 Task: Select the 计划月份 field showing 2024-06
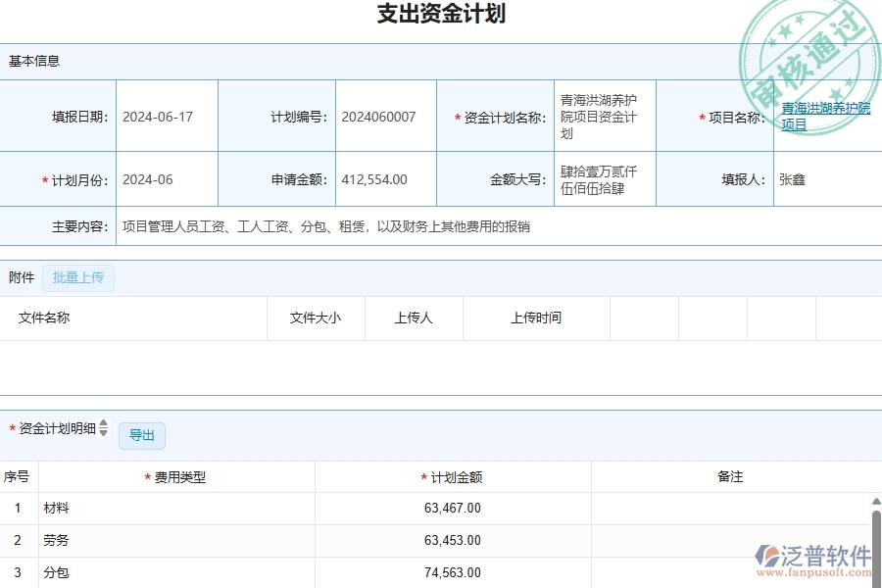[x=167, y=178]
